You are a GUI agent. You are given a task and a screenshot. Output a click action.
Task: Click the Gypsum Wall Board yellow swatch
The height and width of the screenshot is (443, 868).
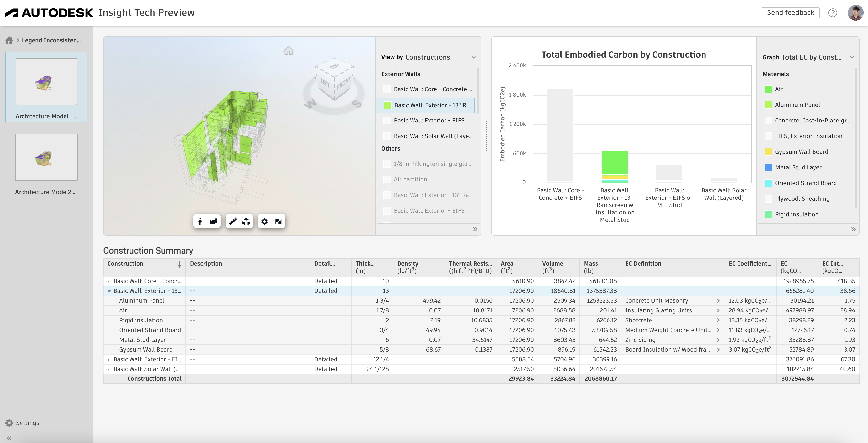[769, 152]
